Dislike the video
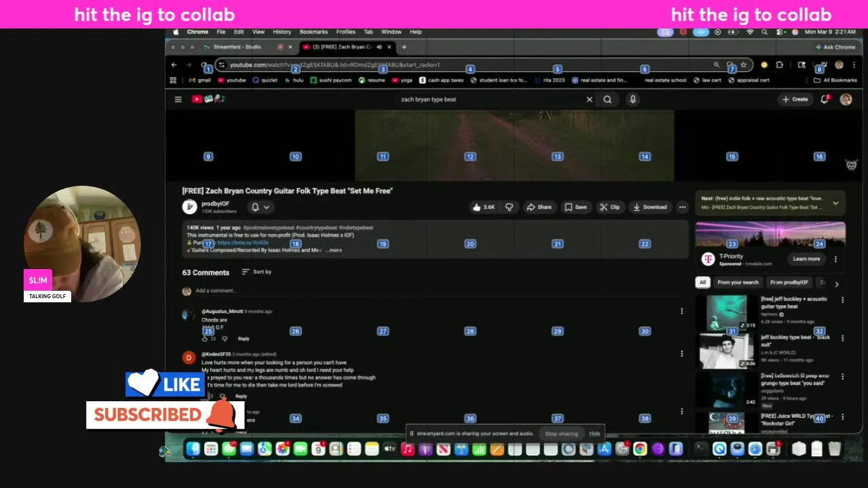 tap(509, 207)
